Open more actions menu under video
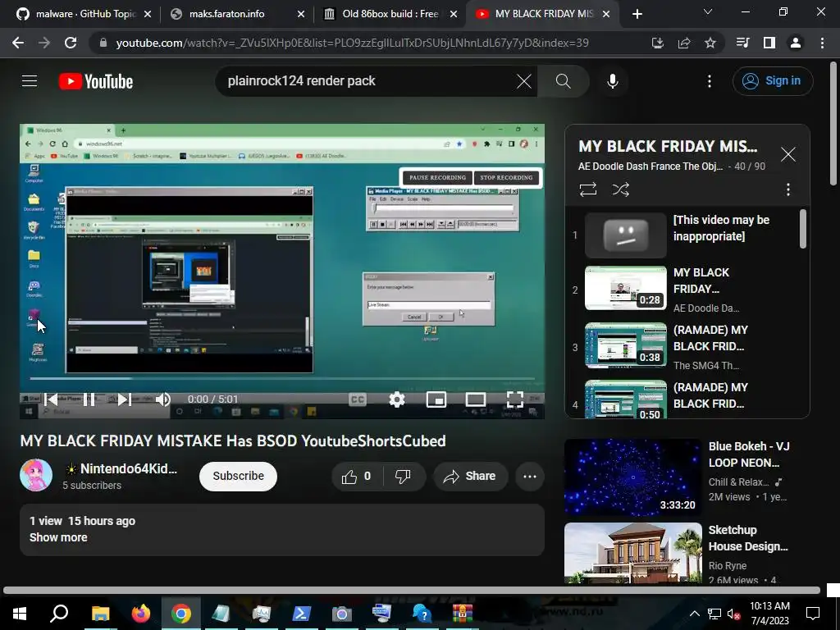 530,477
